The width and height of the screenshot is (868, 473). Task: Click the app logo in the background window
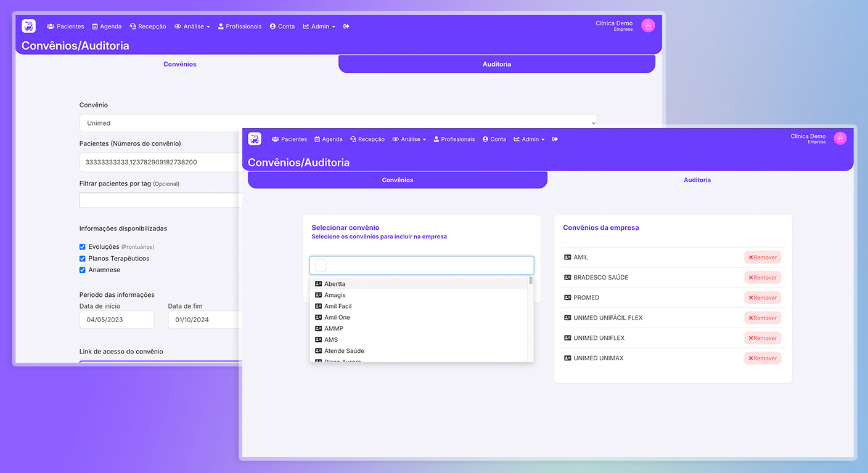[28, 26]
